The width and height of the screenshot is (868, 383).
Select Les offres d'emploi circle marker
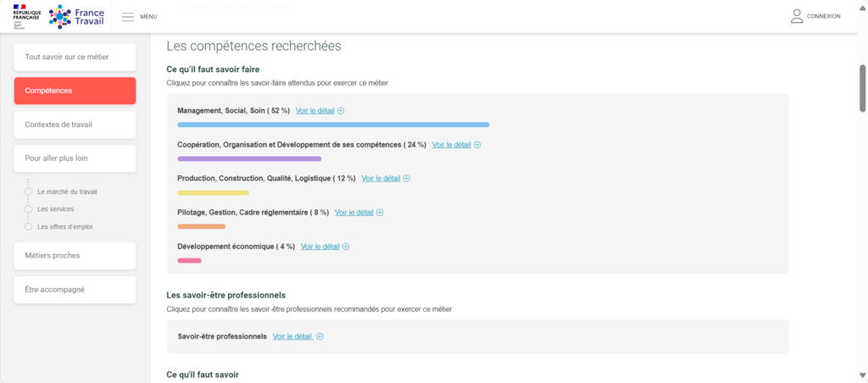point(28,227)
